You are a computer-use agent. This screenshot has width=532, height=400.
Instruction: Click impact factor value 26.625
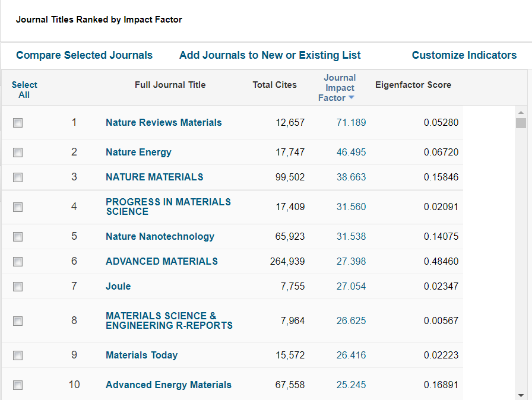point(351,320)
